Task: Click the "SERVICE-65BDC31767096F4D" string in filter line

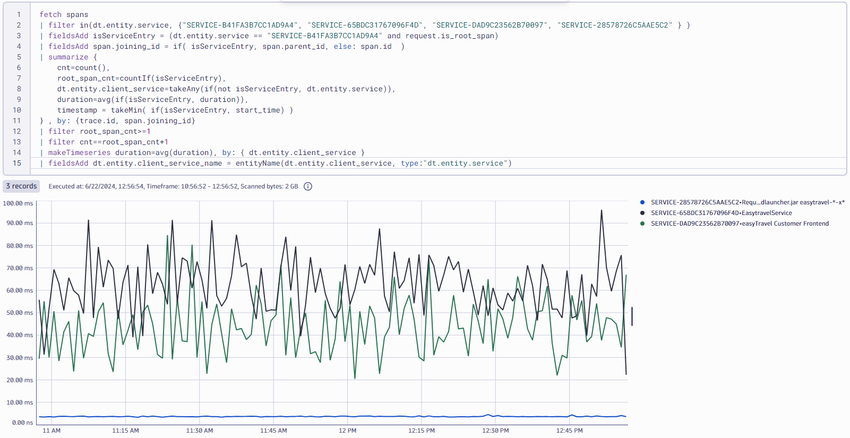Action: tap(367, 25)
